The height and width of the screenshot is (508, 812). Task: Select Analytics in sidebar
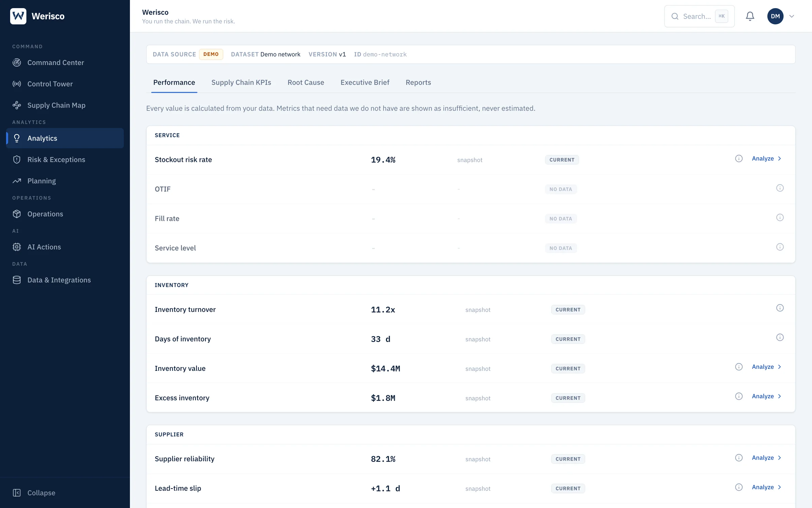65,138
